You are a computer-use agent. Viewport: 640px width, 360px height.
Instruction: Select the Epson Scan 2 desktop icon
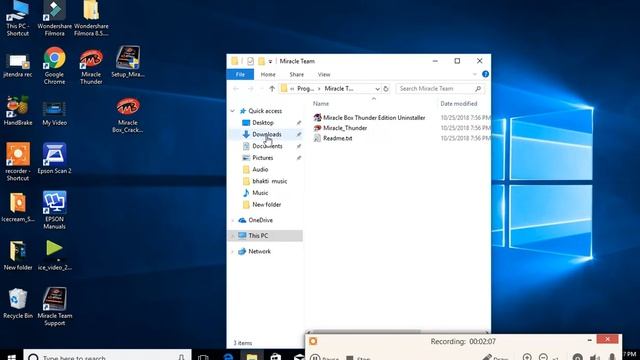[x=54, y=158]
